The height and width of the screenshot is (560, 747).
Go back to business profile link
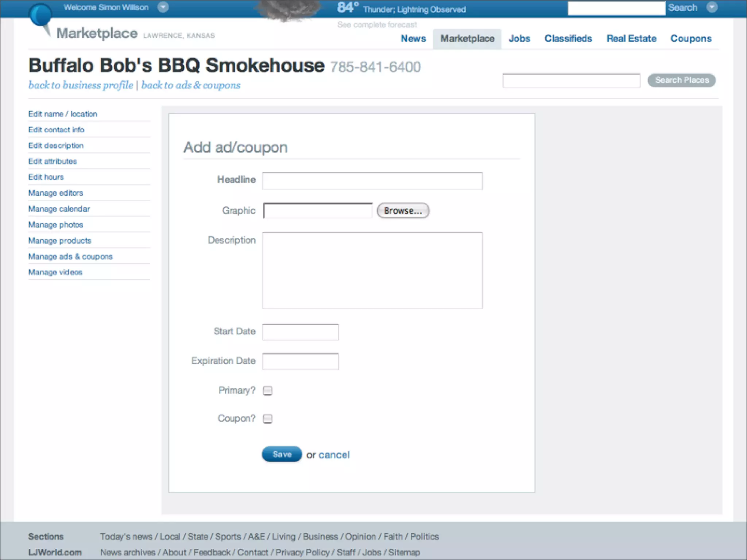tap(81, 85)
